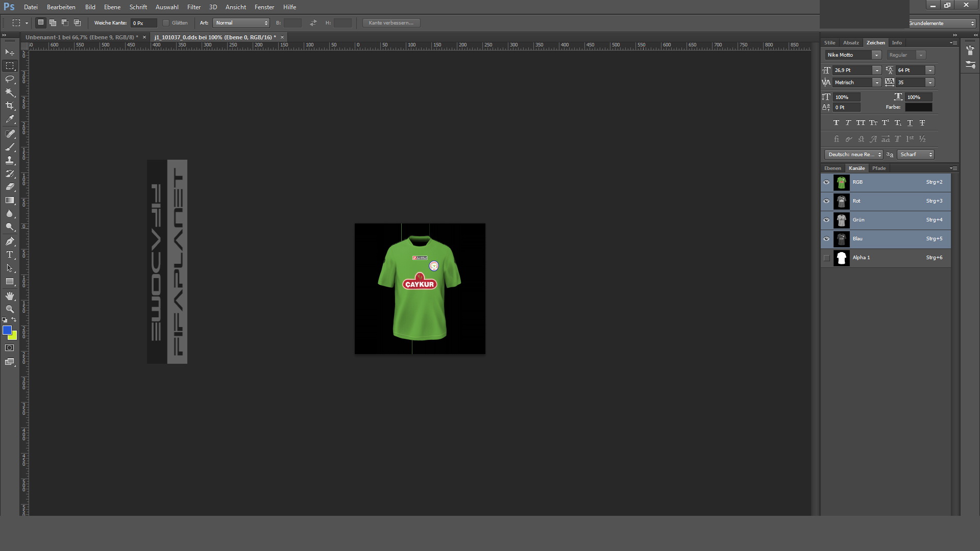Hide the Blau channel
980x551 pixels.
pyautogui.click(x=826, y=239)
